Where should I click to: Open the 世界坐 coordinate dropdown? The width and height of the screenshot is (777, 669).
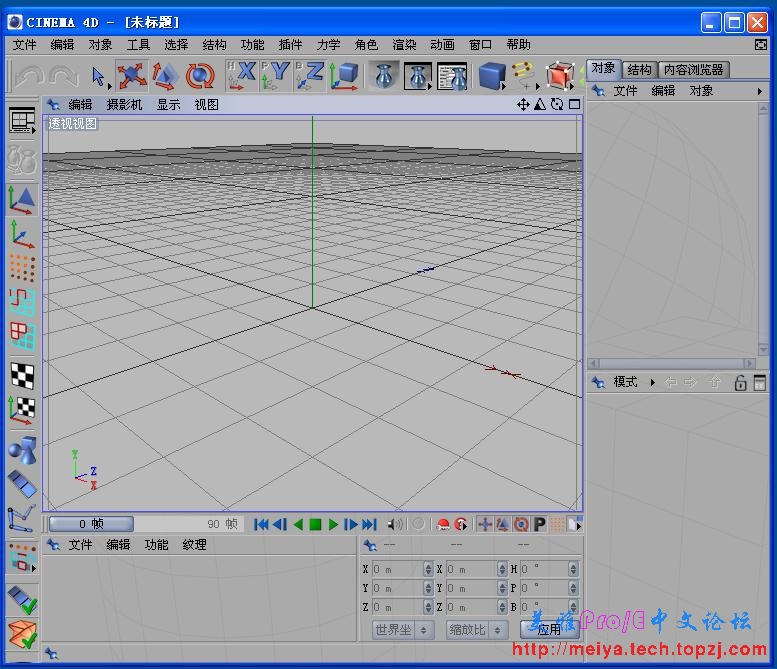(402, 630)
